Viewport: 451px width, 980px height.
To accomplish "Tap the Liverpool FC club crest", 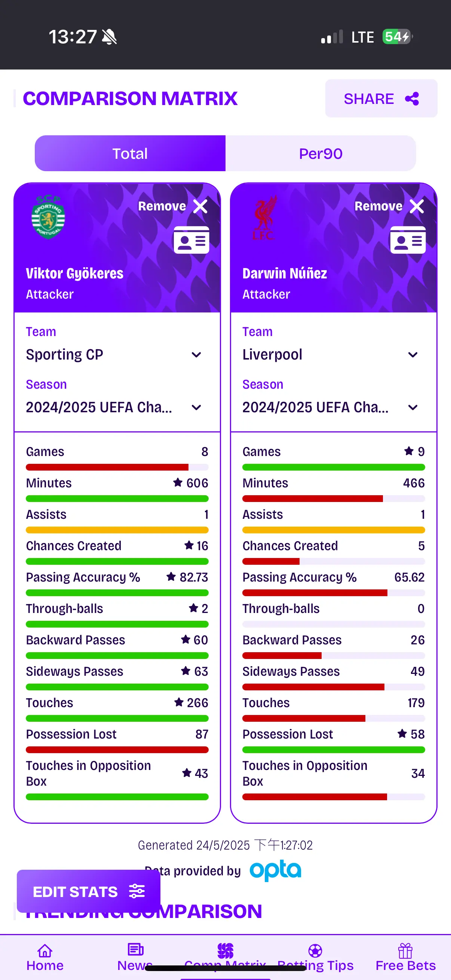I will coord(264,218).
